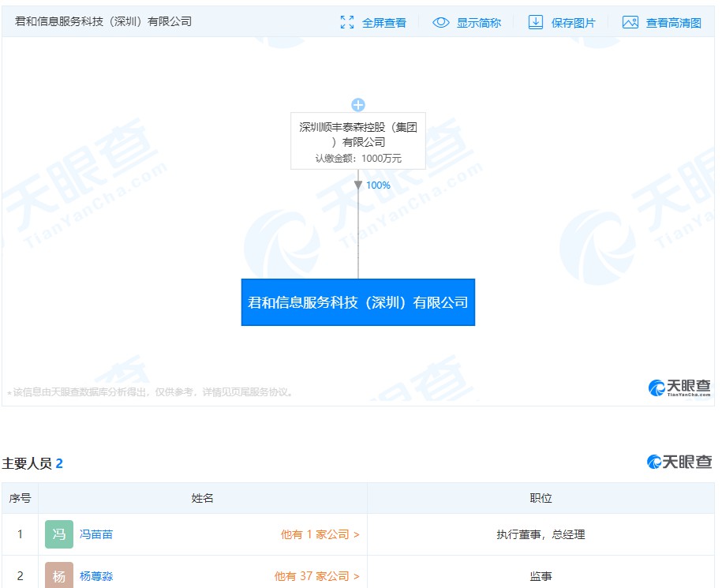Screen dimensions: 722x588
Task: Click the HD image picture icon
Action: tap(630, 22)
